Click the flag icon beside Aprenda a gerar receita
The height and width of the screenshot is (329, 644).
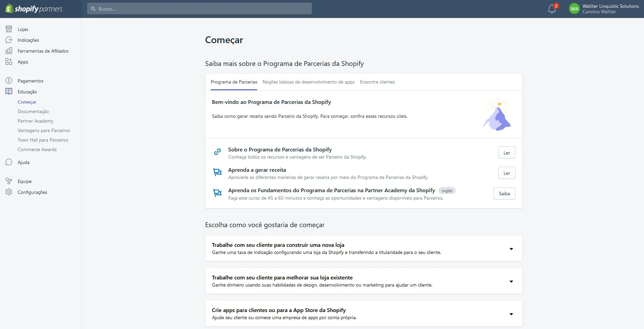[217, 172]
